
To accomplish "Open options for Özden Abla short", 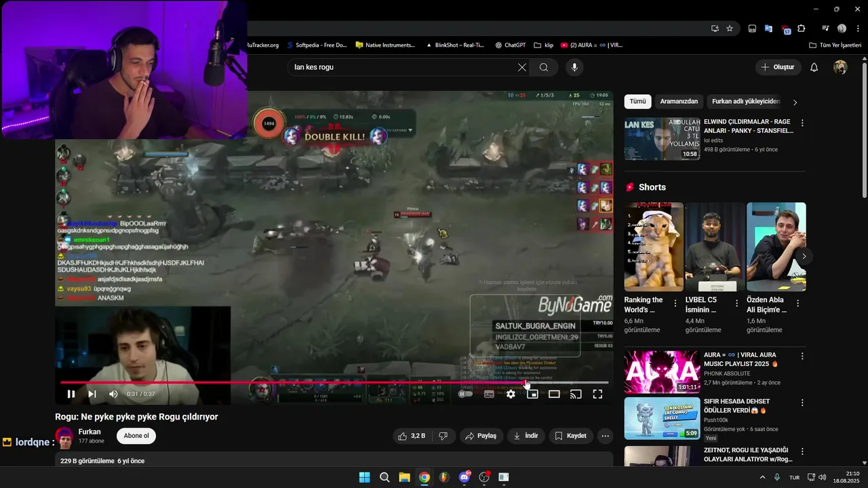I will 797,304.
